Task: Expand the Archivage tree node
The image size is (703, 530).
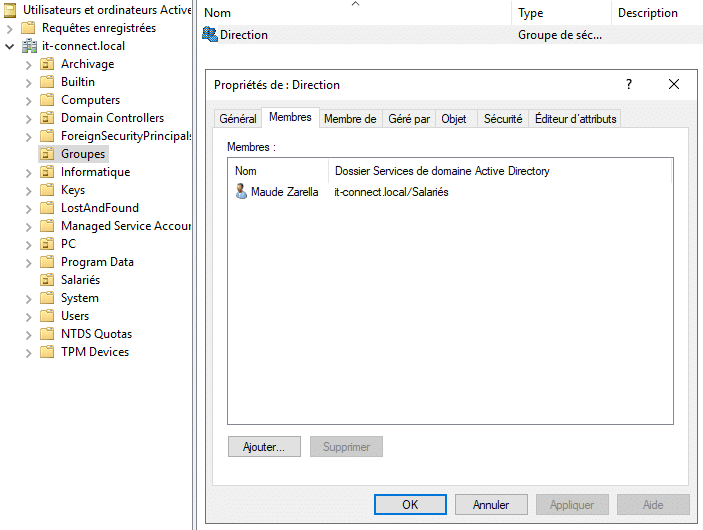Action: pos(29,65)
